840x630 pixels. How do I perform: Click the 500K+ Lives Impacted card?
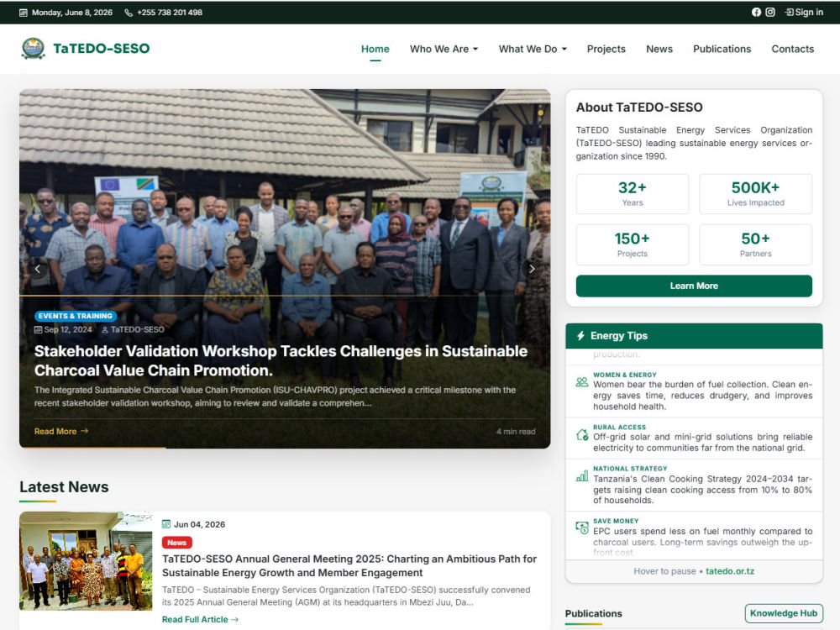755,194
